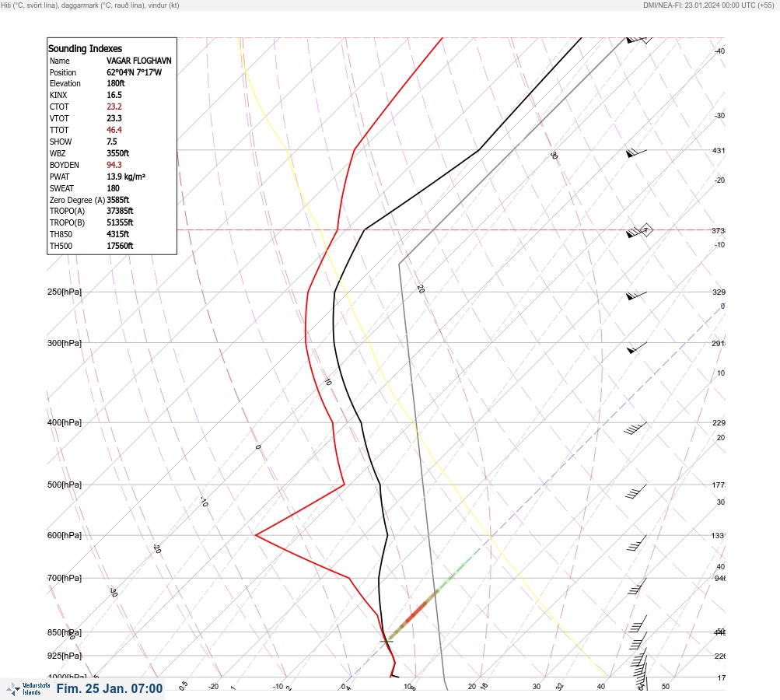Image resolution: width=780 pixels, height=700 pixels.
Task: Select the Zero Degree (A) value 3585ft
Action: pyautogui.click(x=117, y=200)
